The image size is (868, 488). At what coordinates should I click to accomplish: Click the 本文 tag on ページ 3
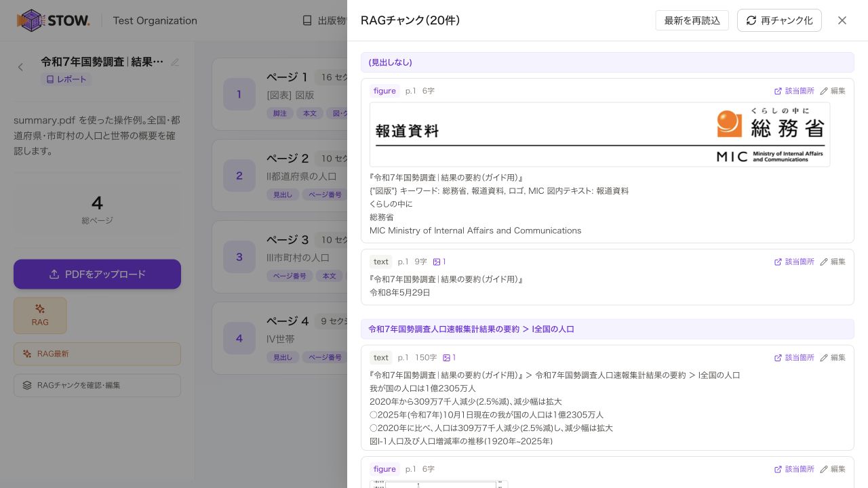pyautogui.click(x=330, y=276)
